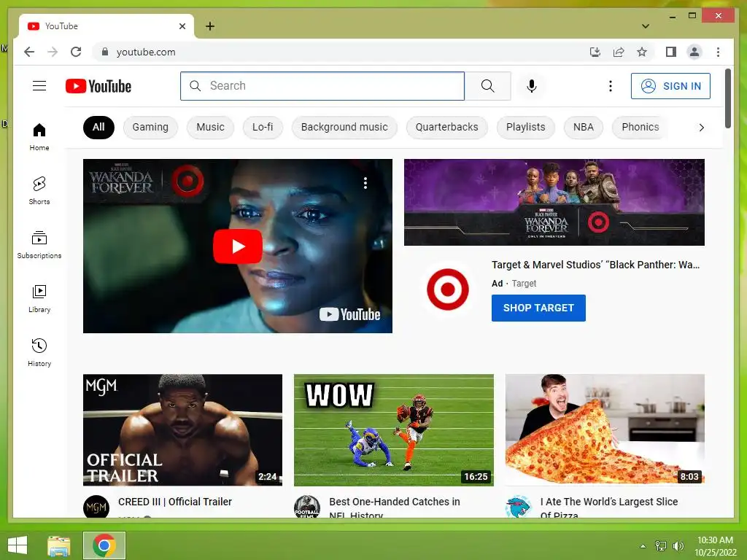Open the Windows Start menu
Viewport: 747px width, 560px height.
[x=18, y=545]
